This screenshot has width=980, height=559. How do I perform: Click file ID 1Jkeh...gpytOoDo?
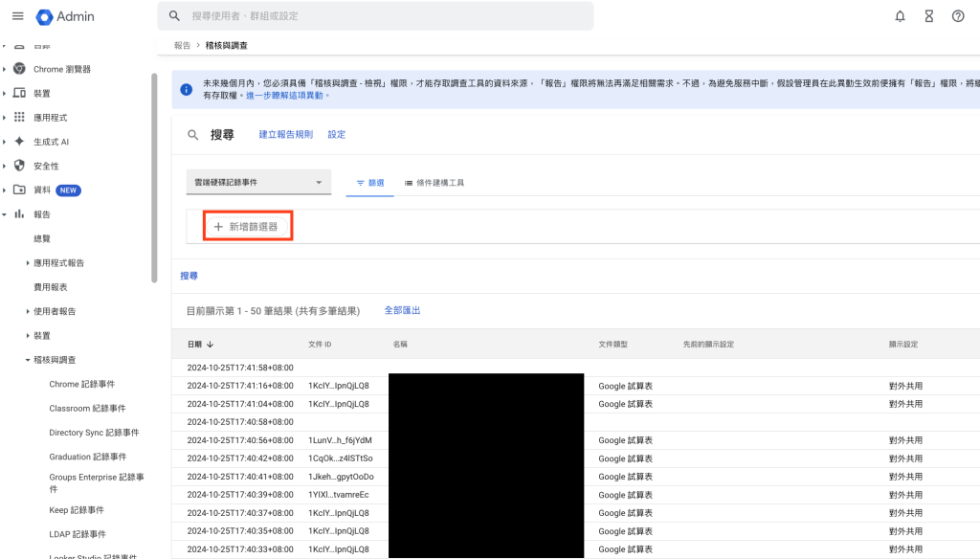pos(341,477)
